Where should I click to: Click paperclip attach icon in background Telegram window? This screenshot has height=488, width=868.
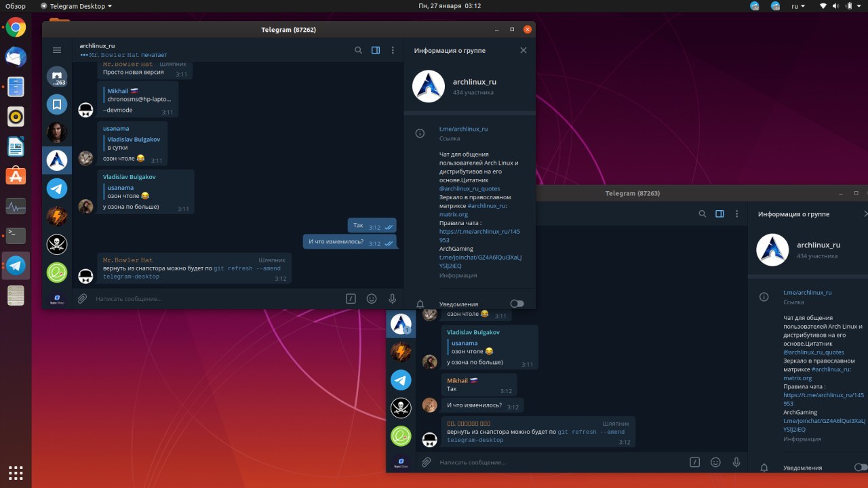(426, 462)
